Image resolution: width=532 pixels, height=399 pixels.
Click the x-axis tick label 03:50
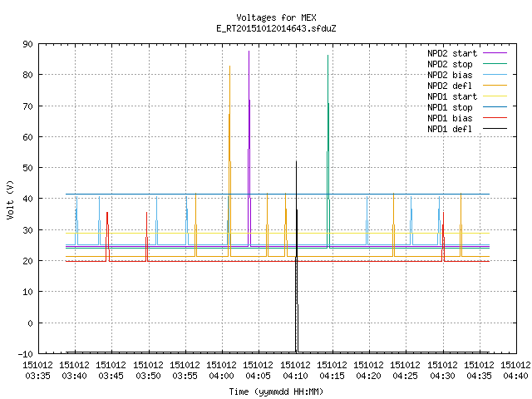pos(148,376)
